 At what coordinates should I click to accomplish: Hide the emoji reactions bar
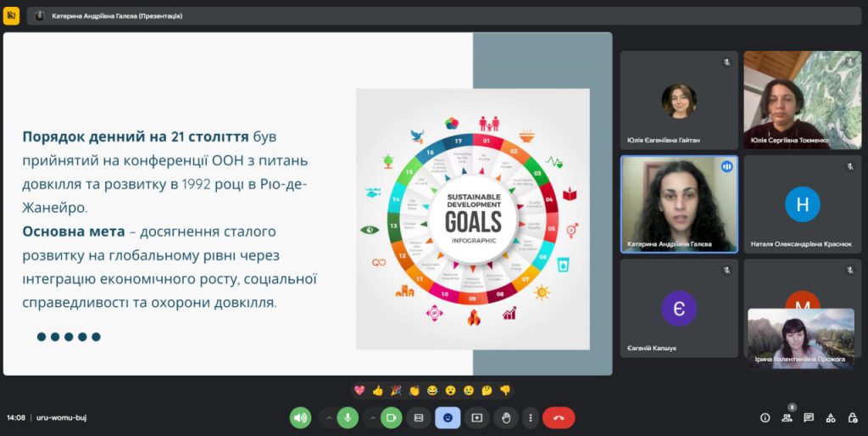pyautogui.click(x=447, y=417)
